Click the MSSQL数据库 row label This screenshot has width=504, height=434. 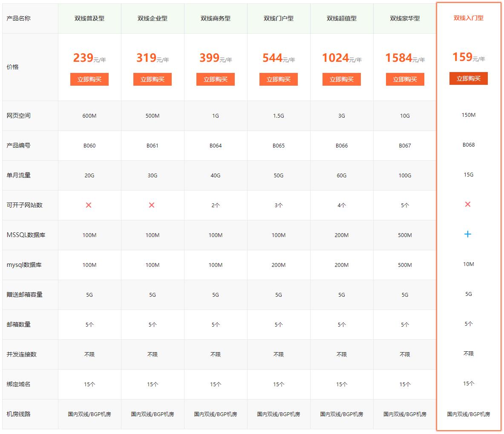click(x=26, y=235)
